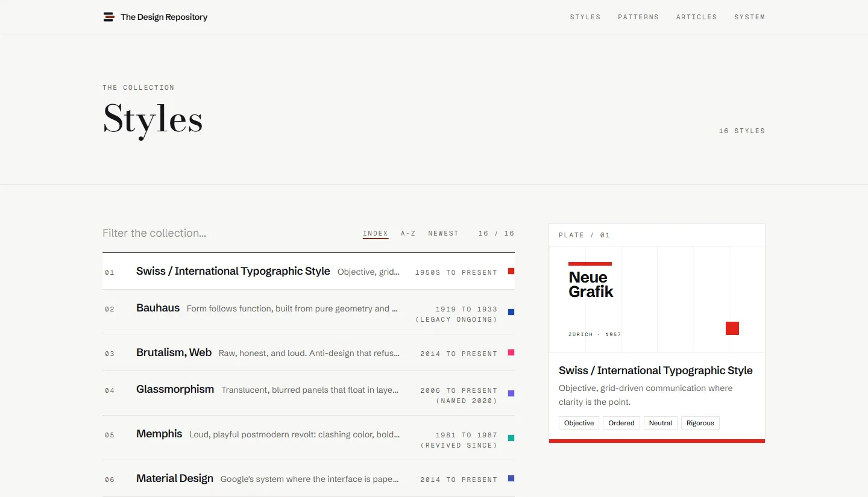Click the teal swatch beside Memphis
The image size is (868, 497).
[x=511, y=438]
